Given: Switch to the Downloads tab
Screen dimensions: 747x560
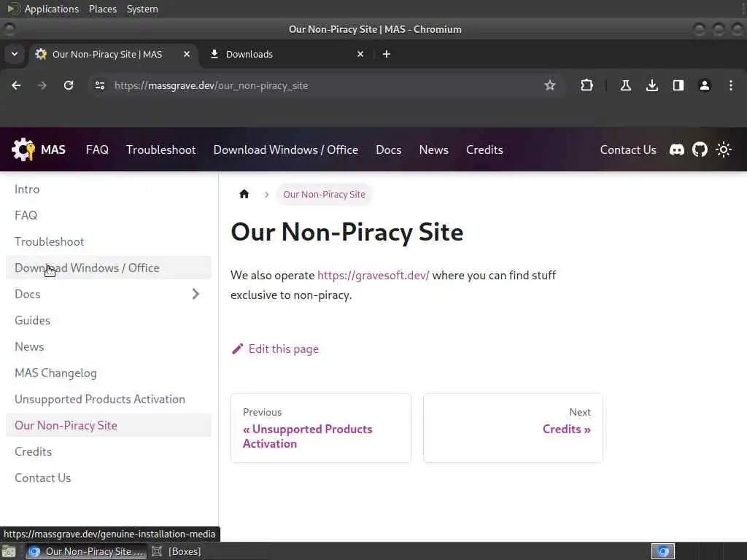Looking at the screenshot, I should (x=287, y=54).
